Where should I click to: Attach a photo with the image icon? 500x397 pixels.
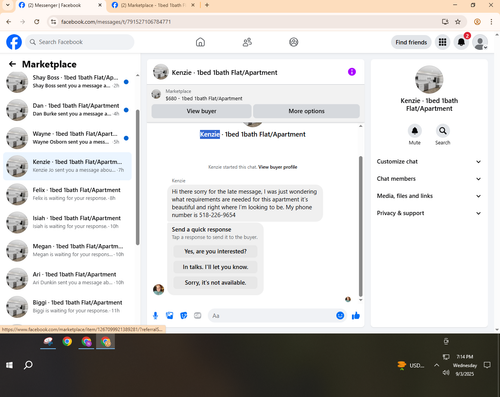pyautogui.click(x=170, y=315)
